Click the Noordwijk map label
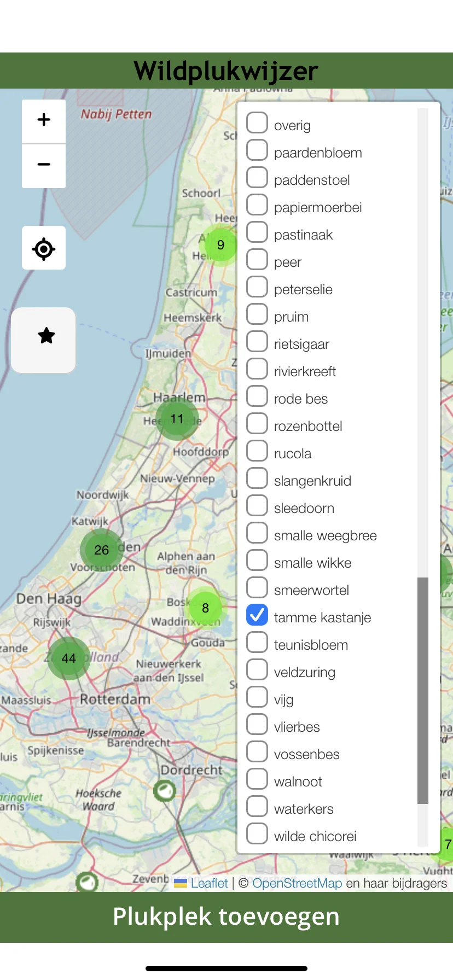Screen dimensions: 453x980 tap(102, 495)
